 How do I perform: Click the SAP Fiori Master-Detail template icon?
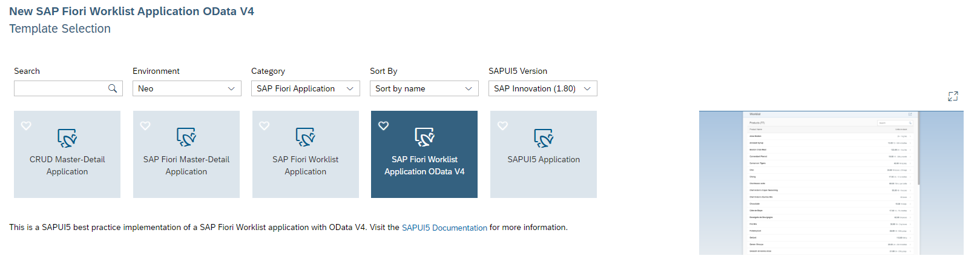tap(186, 137)
